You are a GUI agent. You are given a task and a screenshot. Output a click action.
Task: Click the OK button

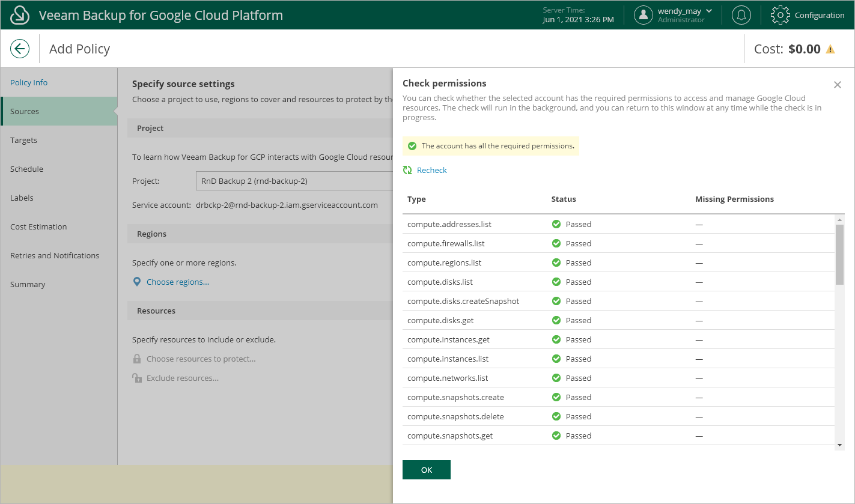coord(427,470)
